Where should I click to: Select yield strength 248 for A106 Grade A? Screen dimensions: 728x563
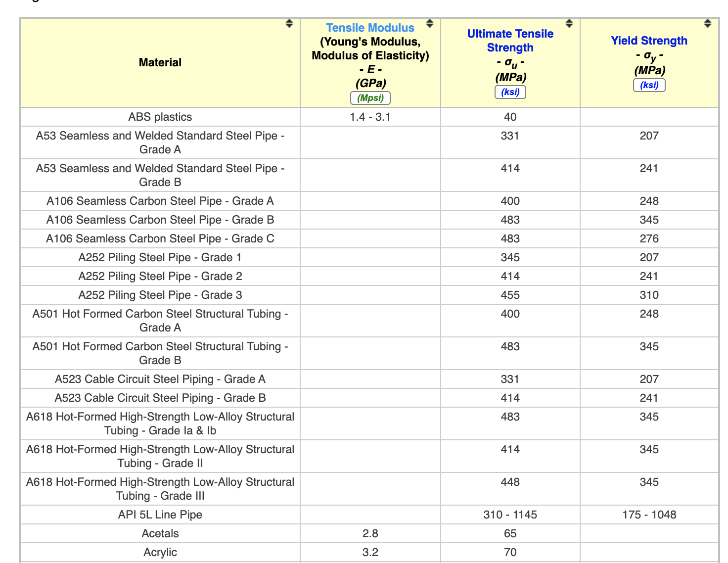[649, 201]
